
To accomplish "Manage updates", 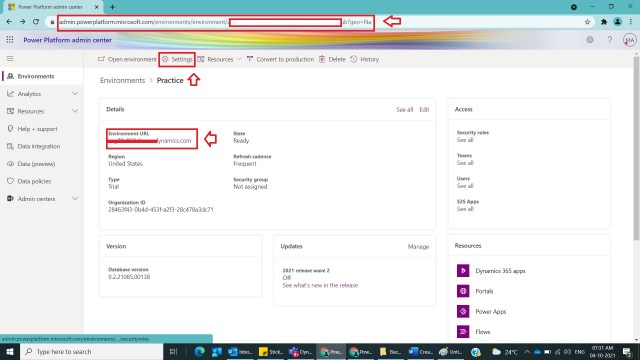I will tap(418, 247).
